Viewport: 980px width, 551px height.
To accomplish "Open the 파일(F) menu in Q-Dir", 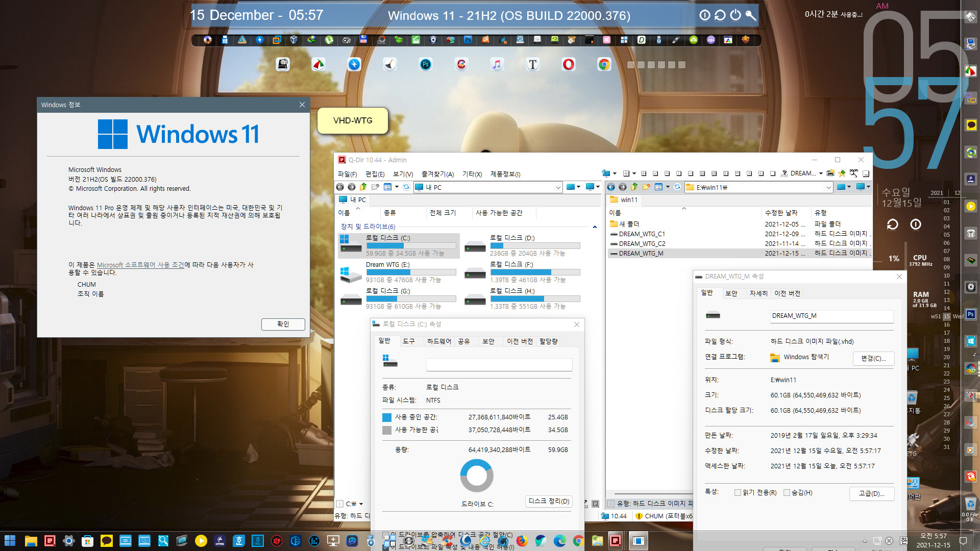I will point(347,174).
